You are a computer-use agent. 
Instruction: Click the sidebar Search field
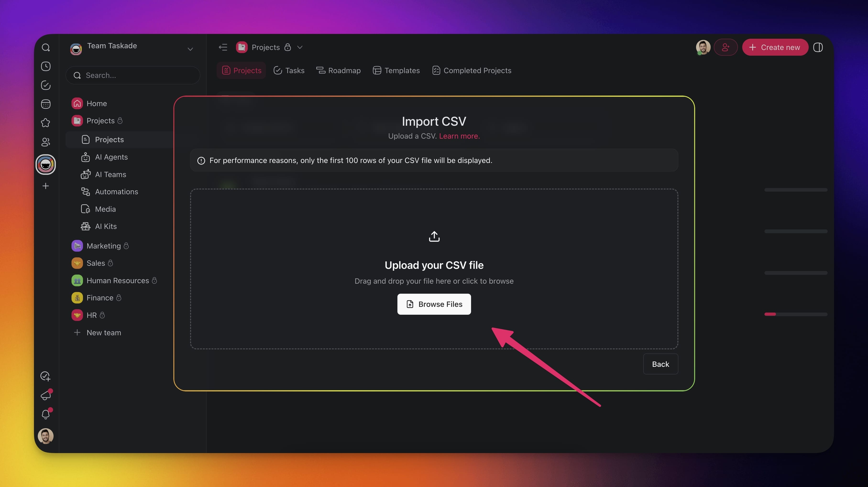[x=133, y=76]
